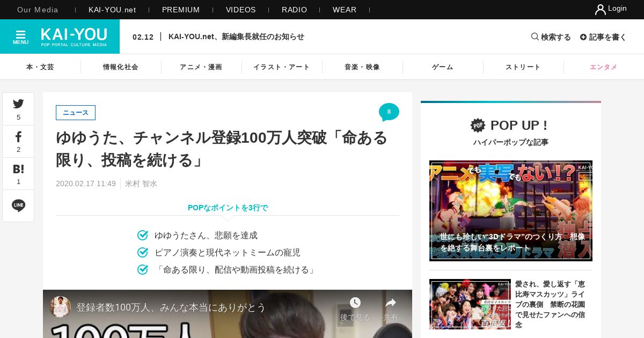Viewport: 644px width, 338px height.
Task: Select the アニメ・漫画 category tab
Action: tap(201, 67)
